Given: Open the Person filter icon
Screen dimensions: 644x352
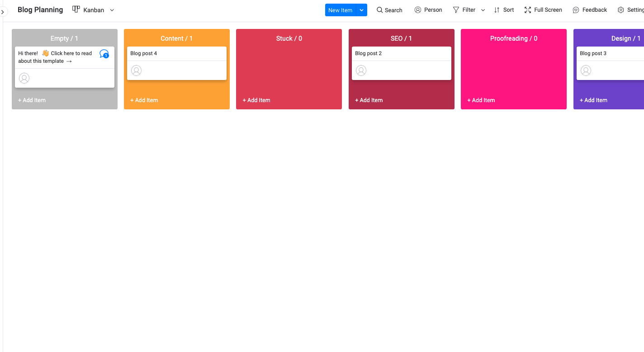Looking at the screenshot, I should [x=418, y=10].
